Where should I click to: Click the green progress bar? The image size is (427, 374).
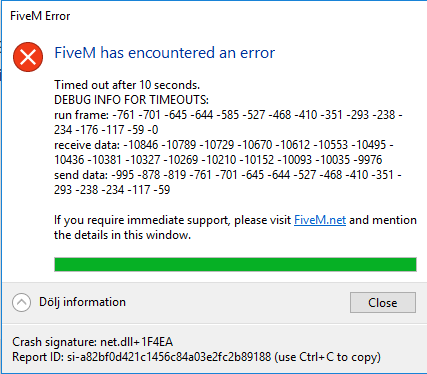[x=235, y=264]
